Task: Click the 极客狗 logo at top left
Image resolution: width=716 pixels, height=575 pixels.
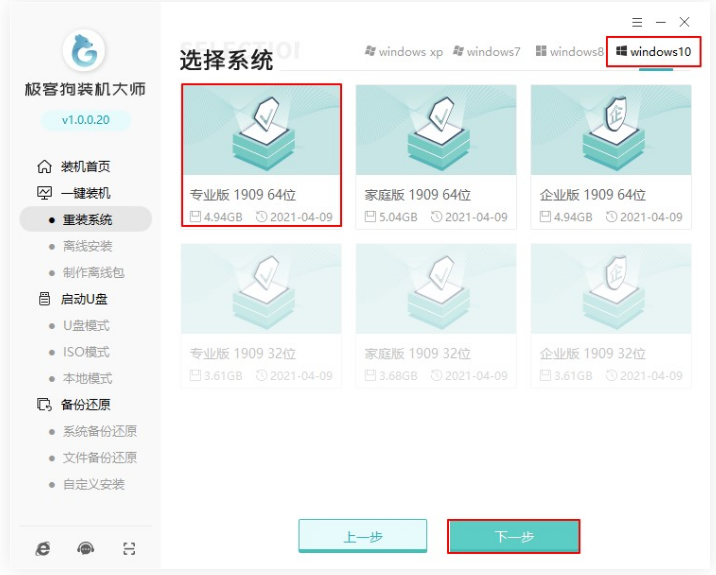Action: coord(85,51)
